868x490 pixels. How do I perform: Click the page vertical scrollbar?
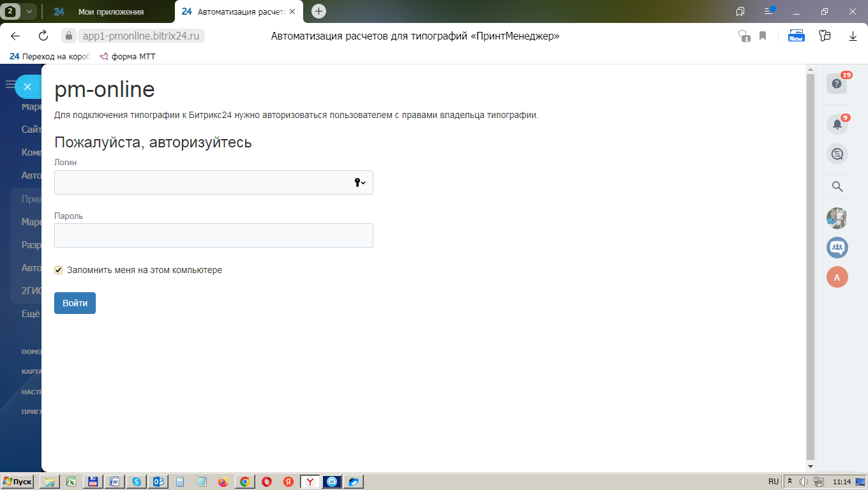pos(811,267)
